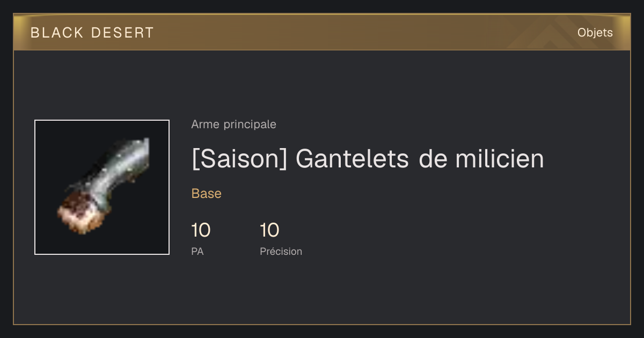Click the Arme principale category label
644x338 pixels.
[233, 124]
